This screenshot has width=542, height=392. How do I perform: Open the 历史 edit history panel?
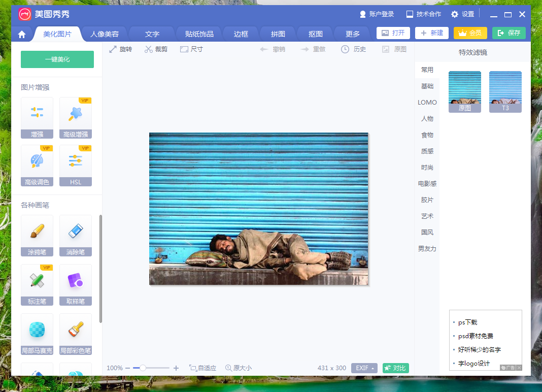pos(353,49)
